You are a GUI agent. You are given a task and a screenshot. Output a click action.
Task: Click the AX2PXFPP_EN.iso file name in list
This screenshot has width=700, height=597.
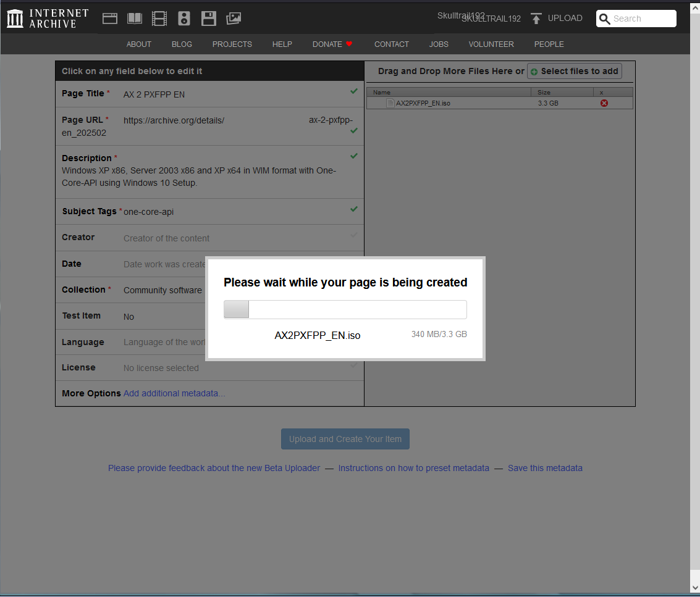423,103
